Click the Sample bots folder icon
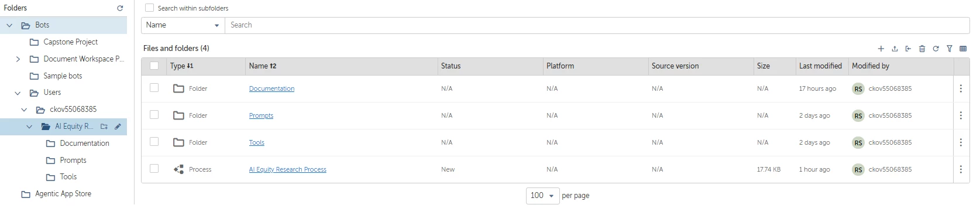This screenshot has width=980, height=215. 34,76
